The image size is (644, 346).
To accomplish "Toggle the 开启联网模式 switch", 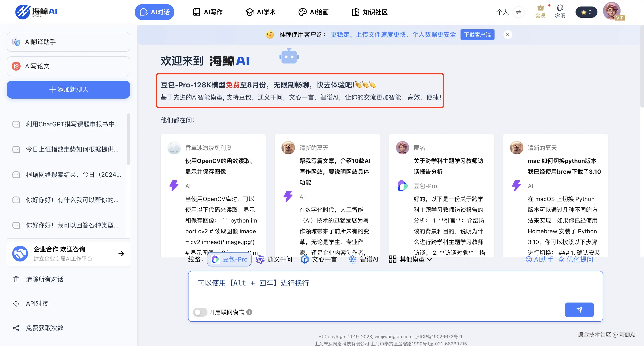I will [200, 312].
